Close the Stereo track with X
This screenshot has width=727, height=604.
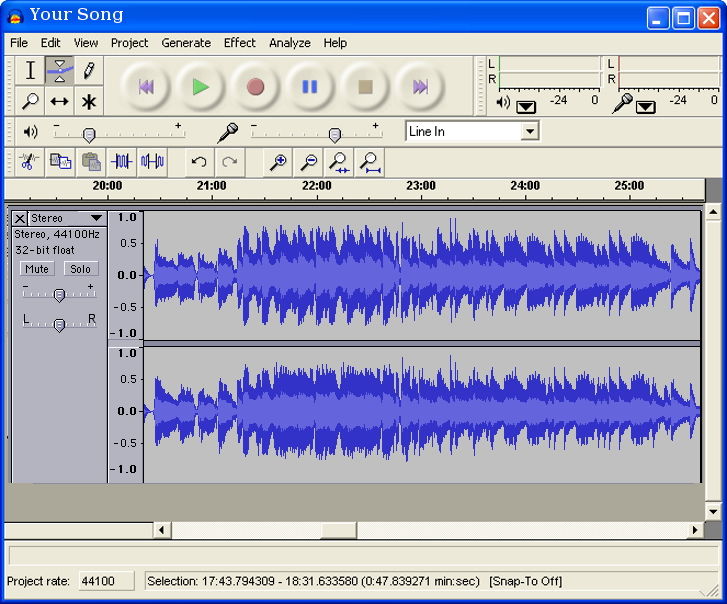click(x=19, y=218)
